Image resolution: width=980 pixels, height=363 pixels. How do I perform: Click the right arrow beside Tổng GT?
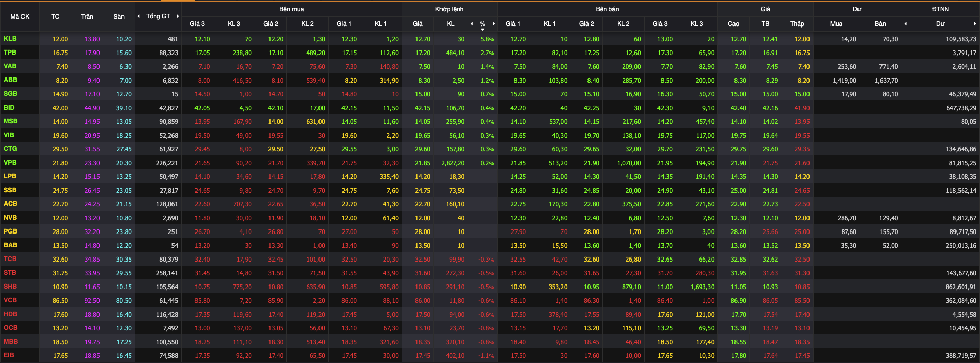[x=178, y=16]
